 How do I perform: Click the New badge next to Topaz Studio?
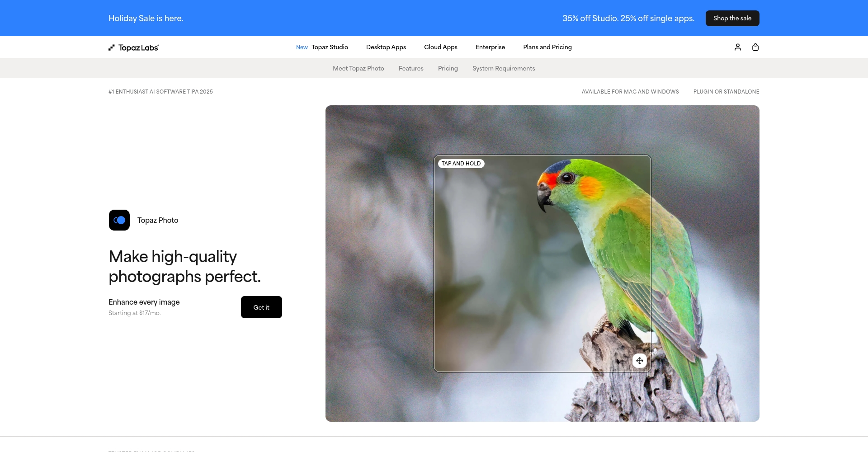coord(302,47)
